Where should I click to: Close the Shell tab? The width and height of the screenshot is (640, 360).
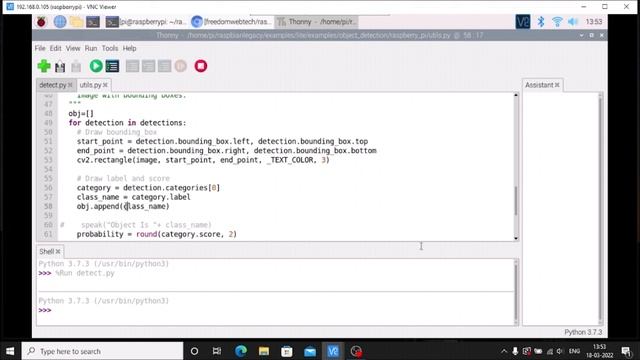(58, 251)
